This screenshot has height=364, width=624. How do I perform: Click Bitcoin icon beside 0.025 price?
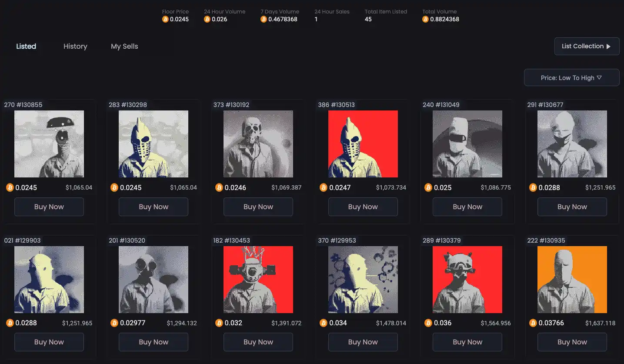[428, 187]
